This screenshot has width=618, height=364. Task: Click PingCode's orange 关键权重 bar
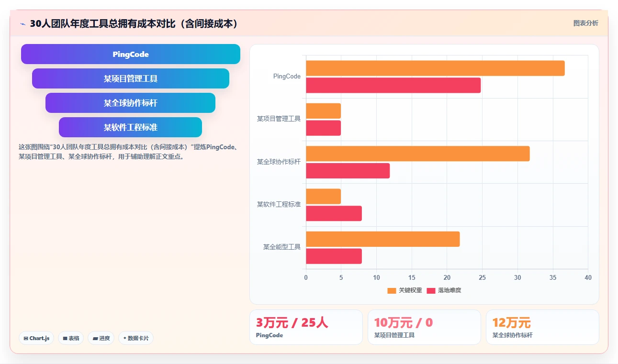435,68
